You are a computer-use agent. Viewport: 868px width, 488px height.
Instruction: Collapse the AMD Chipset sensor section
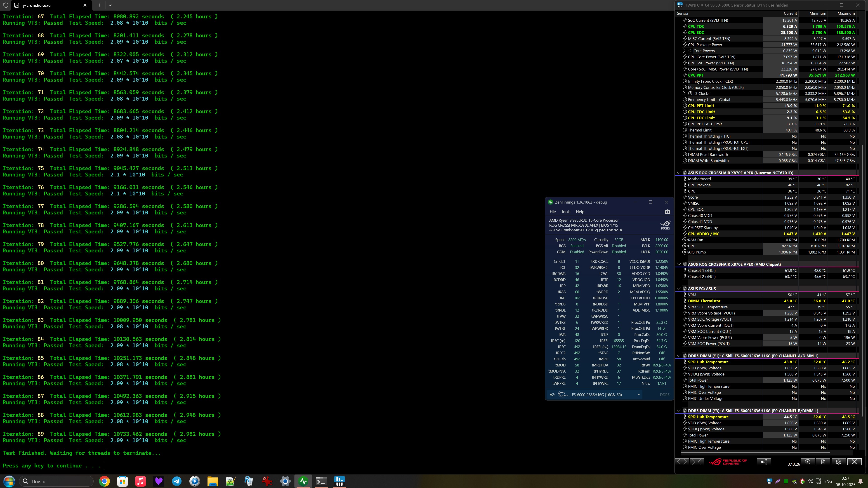[x=679, y=264]
